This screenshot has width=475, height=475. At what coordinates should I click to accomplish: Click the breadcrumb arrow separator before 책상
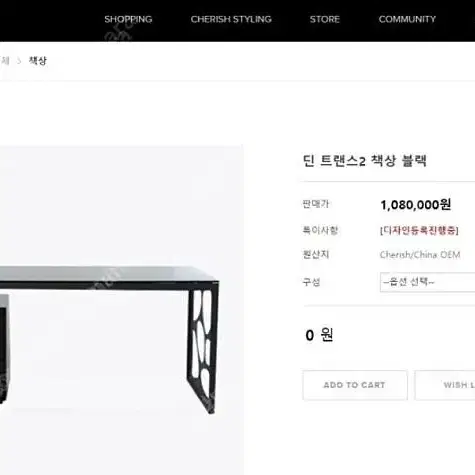pyautogui.click(x=19, y=61)
